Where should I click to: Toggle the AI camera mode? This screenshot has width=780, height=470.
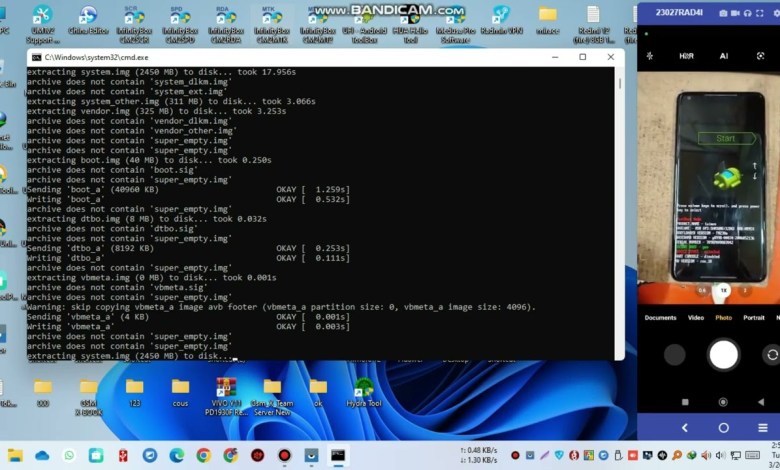coord(724,56)
